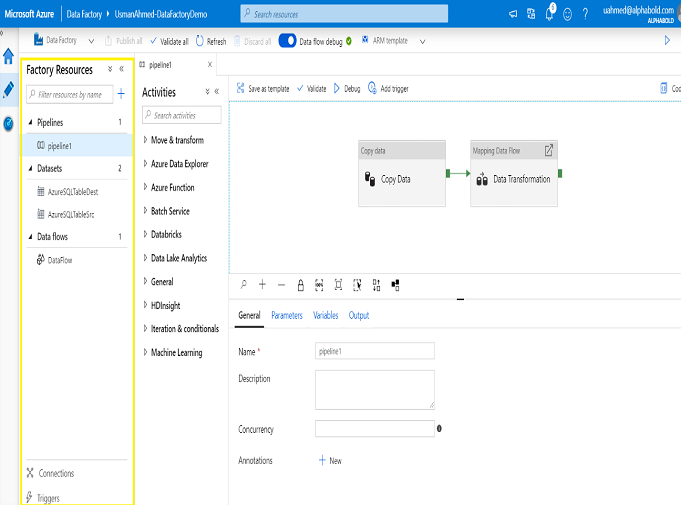681x505 pixels.
Task: Add new resource with plus icon
Action: [121, 93]
